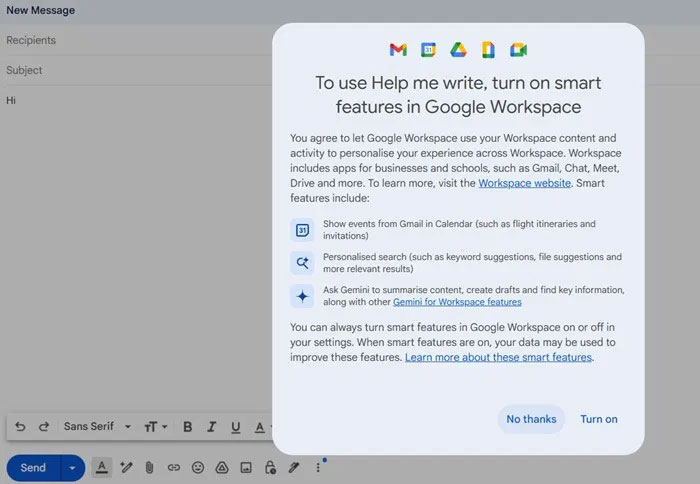Open the Workspace website link
The width and height of the screenshot is (700, 484).
click(x=524, y=184)
